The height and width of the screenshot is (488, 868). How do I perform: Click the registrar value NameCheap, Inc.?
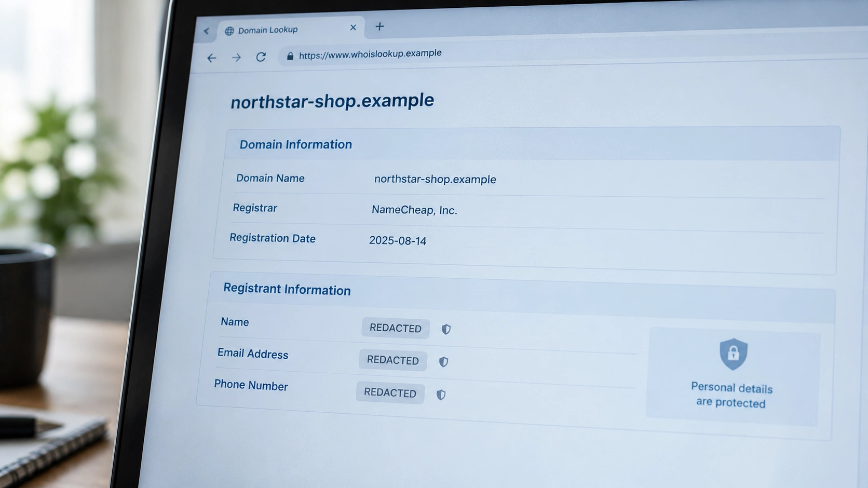point(414,210)
